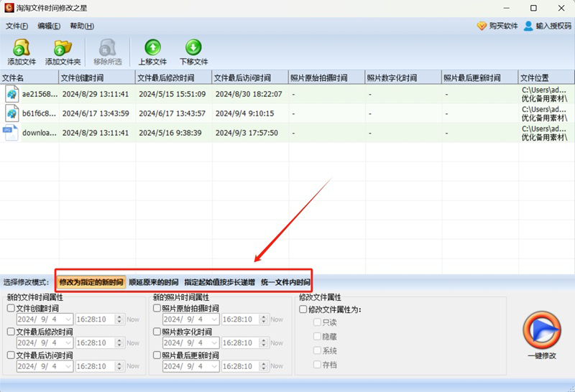Click the 下移文件 (move file down) icon

click(193, 47)
